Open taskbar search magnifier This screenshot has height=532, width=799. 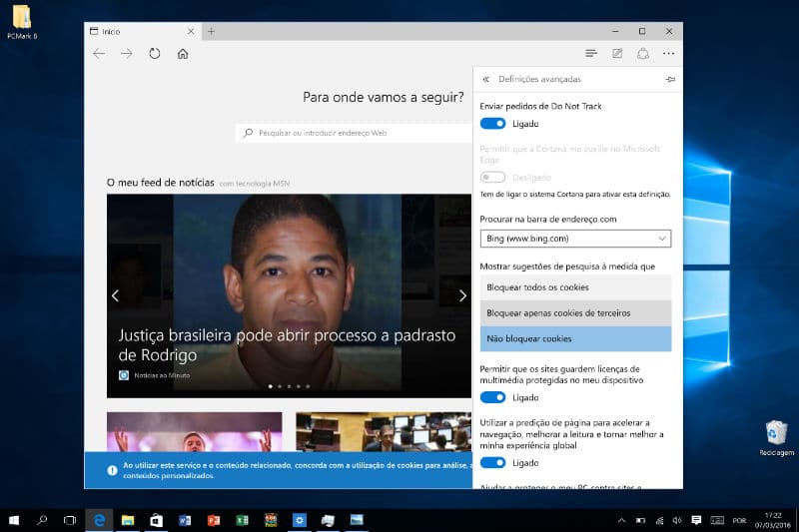(x=42, y=520)
